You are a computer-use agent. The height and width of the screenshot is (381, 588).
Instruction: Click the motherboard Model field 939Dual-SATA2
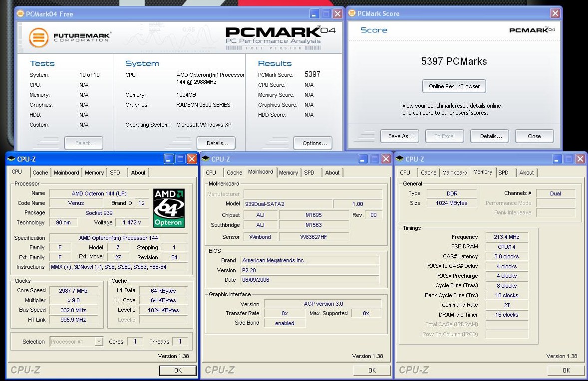288,204
